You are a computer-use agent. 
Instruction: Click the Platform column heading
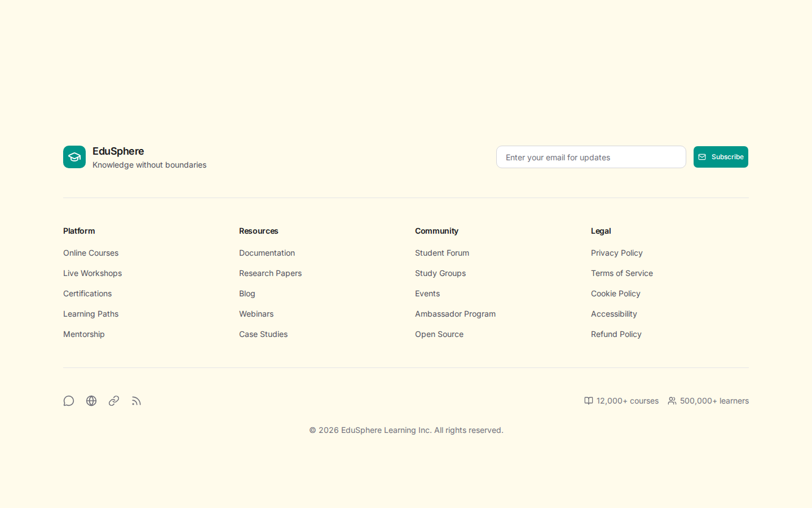pos(79,231)
